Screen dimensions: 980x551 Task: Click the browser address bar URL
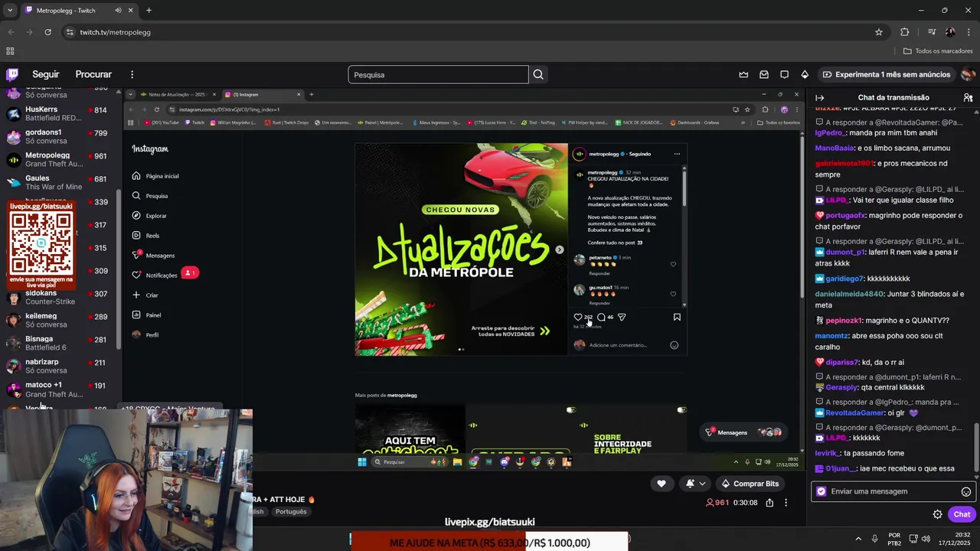click(x=115, y=32)
